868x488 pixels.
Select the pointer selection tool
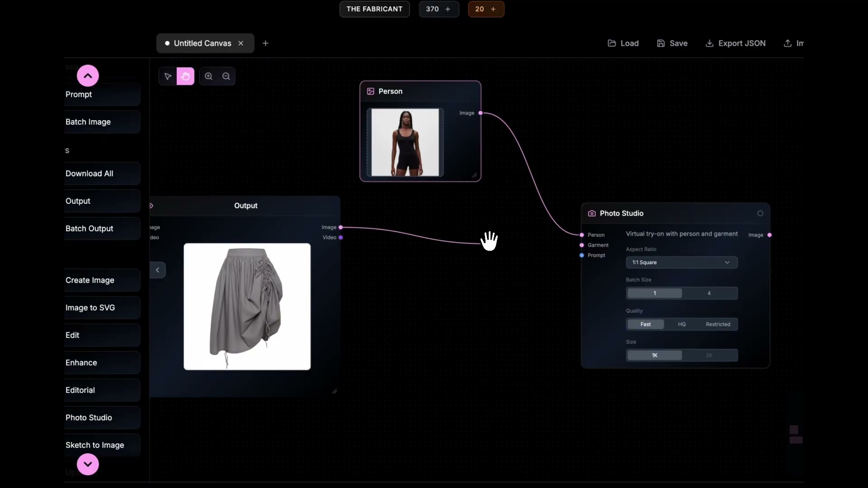167,76
